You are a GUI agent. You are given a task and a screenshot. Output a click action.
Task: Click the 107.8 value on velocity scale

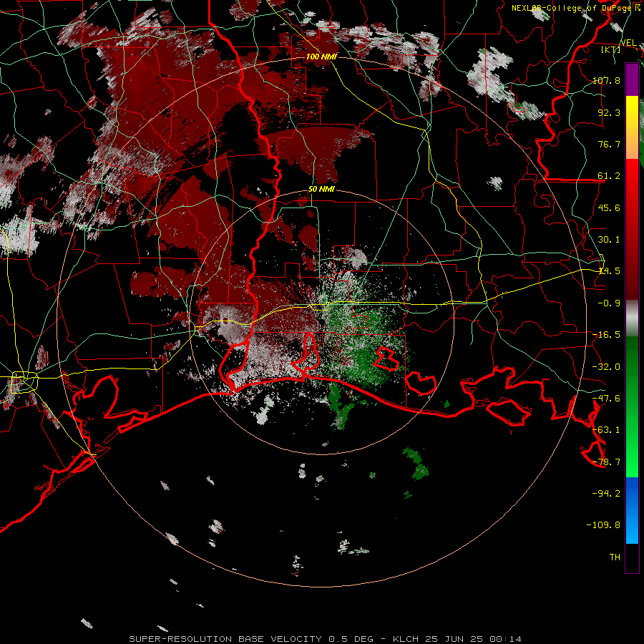click(606, 80)
